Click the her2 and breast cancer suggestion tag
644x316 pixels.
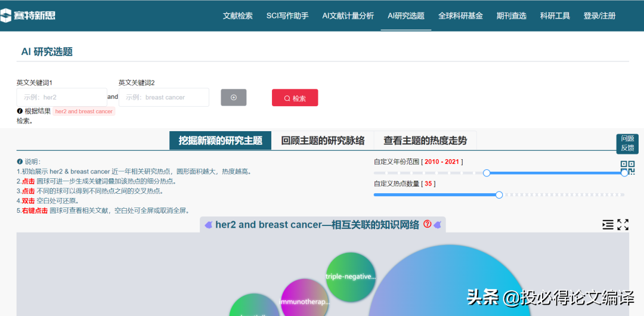click(x=84, y=111)
